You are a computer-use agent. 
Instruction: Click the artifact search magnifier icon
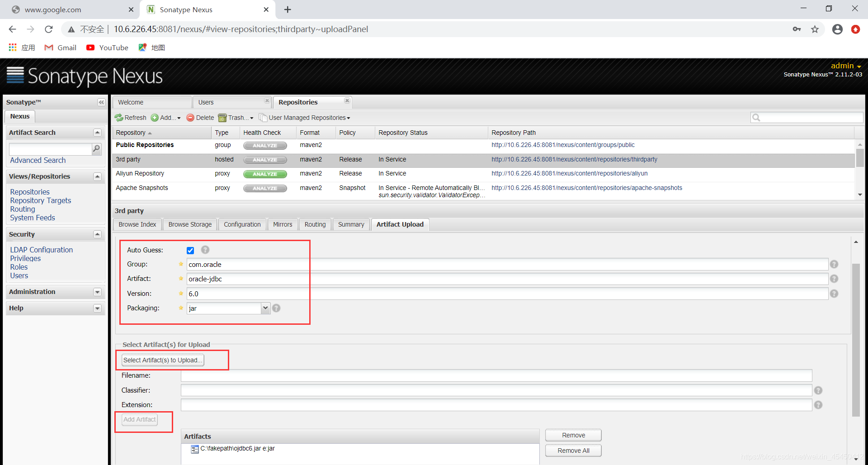(96, 148)
